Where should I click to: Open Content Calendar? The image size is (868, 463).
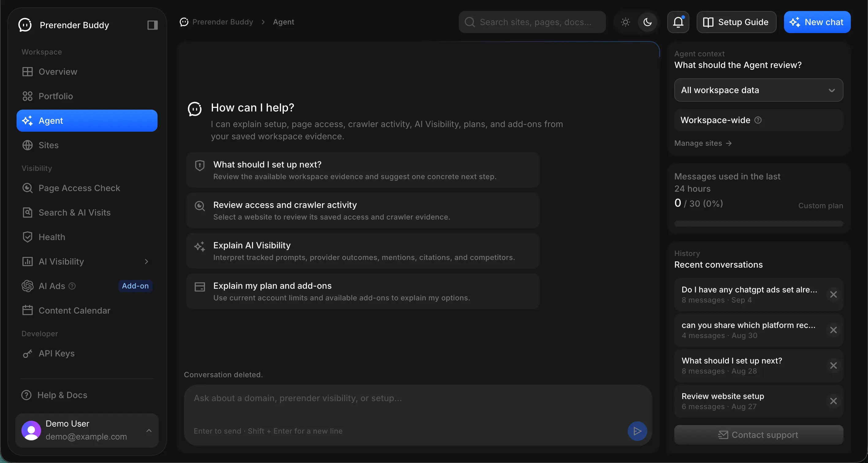[x=87, y=311]
